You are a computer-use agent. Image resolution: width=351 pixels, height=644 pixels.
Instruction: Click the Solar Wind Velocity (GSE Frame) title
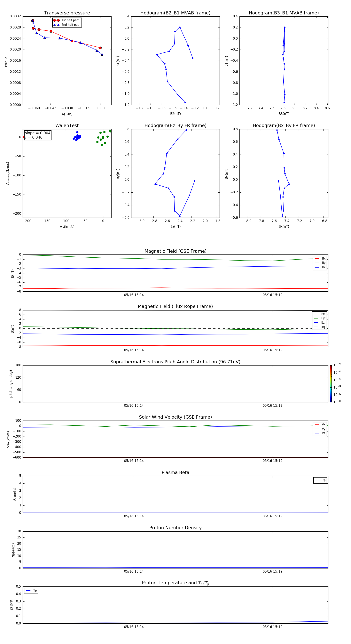[175, 417]
